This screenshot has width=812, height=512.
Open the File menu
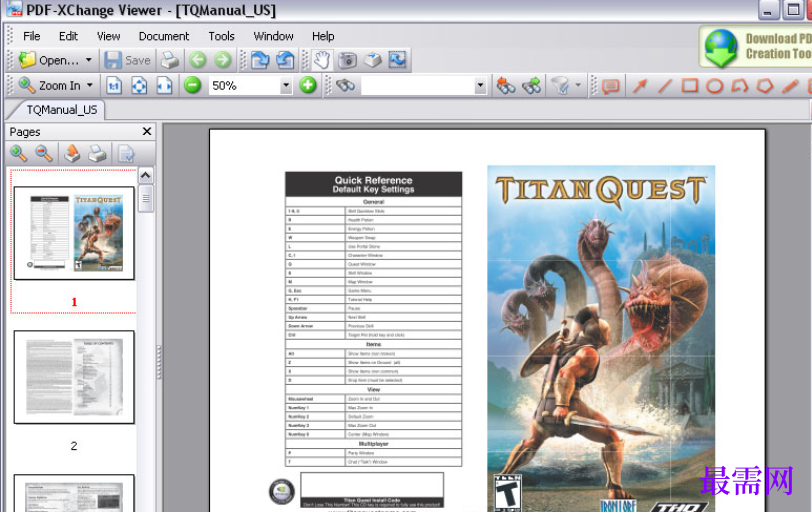(32, 36)
